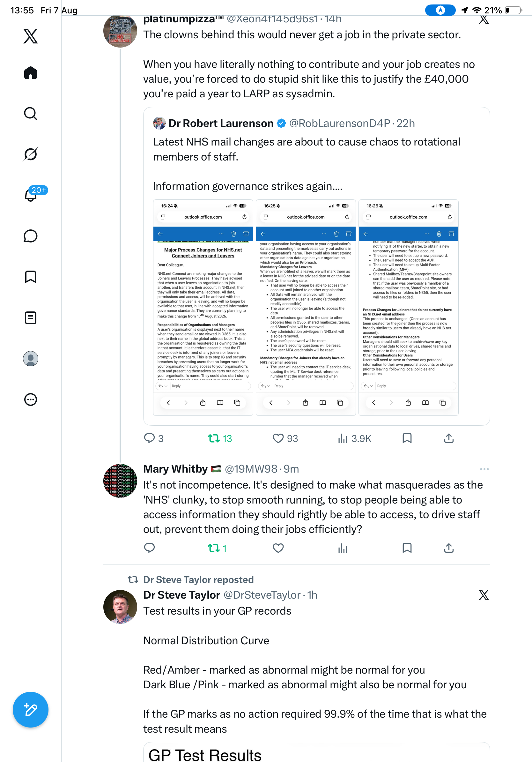This screenshot has width=532, height=762.
Task: Open Dr Robert Laurenson's quoted profile name
Action: (x=221, y=123)
